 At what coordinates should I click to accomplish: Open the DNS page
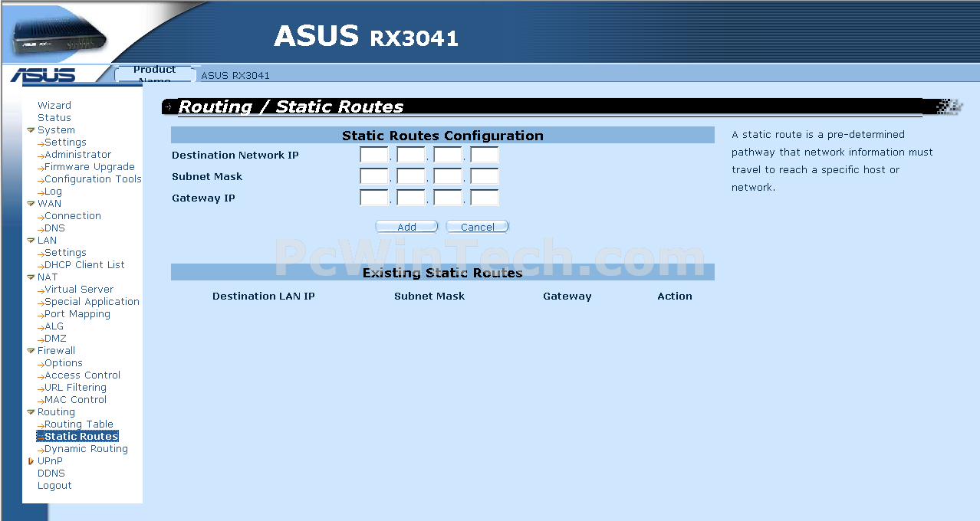click(54, 228)
